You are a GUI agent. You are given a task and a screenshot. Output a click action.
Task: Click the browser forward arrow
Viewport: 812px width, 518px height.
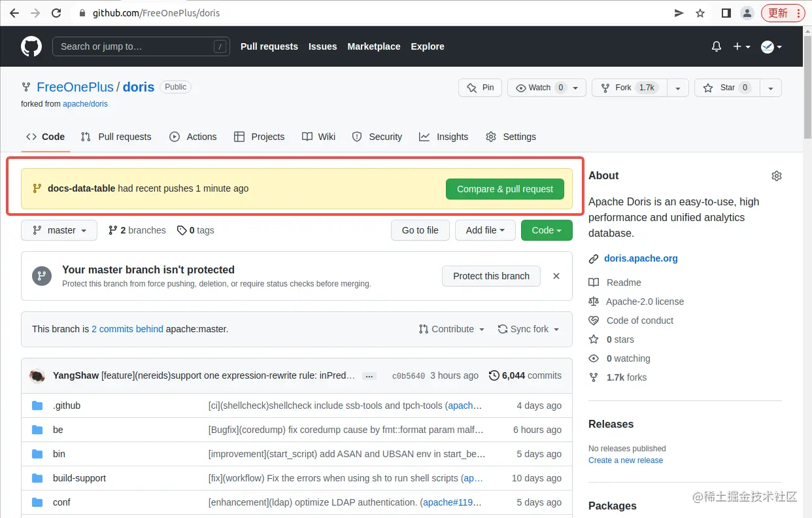(35, 13)
